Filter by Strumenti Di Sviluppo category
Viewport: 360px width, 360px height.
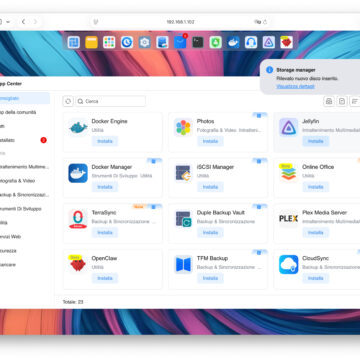click(25, 209)
